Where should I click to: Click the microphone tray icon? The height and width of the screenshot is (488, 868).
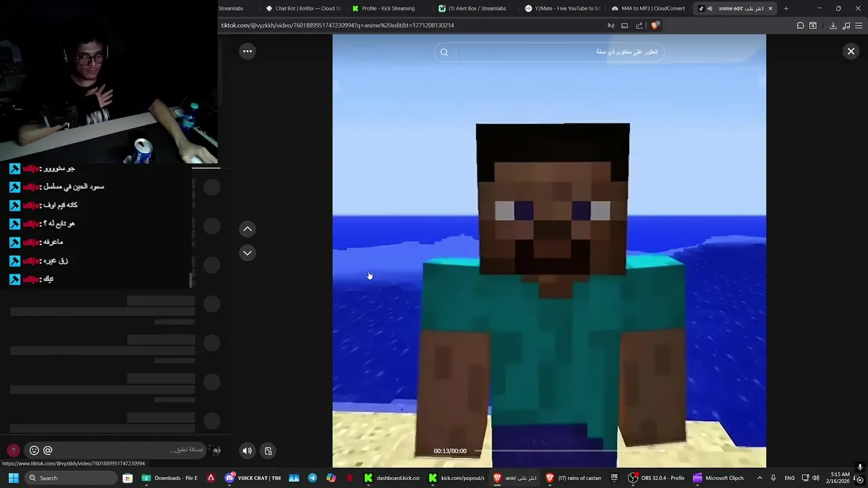[x=773, y=478]
